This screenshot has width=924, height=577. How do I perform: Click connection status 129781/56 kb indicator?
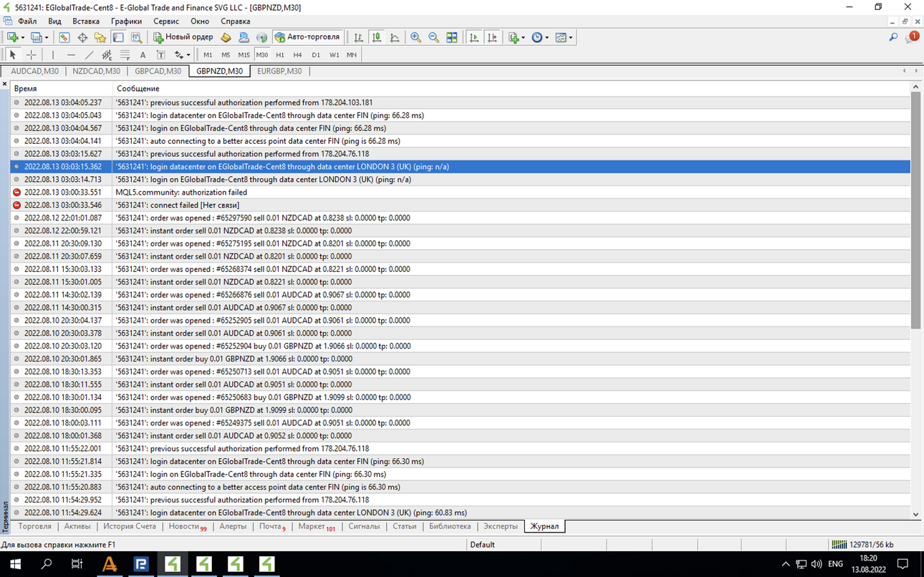click(x=862, y=544)
